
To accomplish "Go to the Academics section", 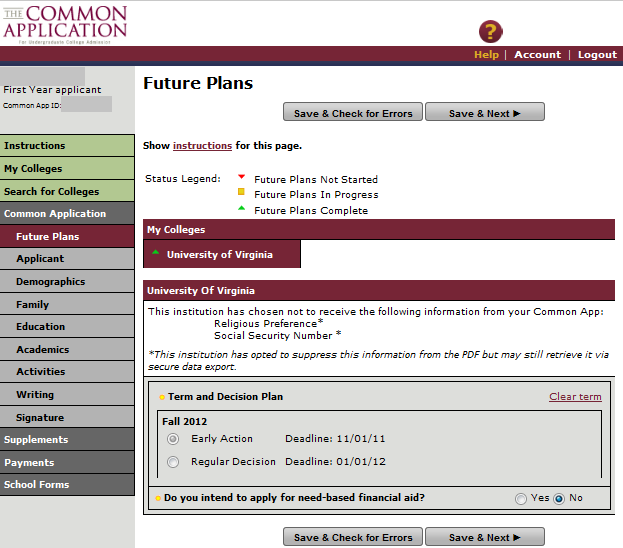I will pos(67,349).
